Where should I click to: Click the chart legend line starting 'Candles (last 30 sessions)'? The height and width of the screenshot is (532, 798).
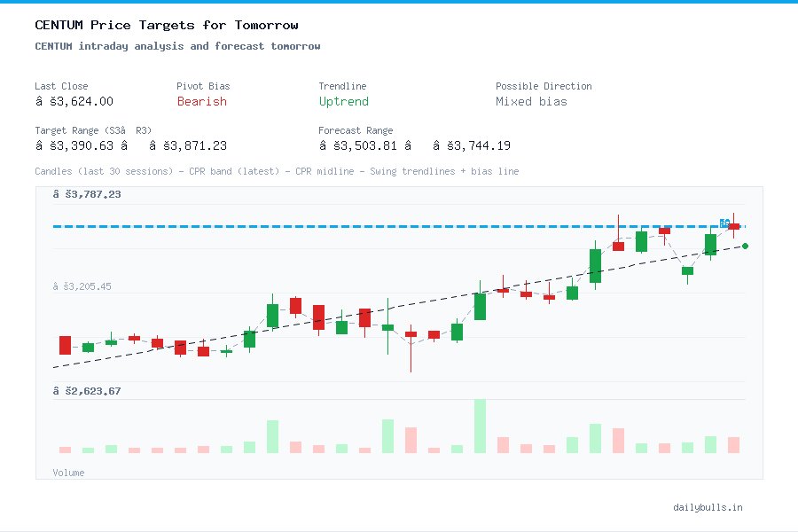(277, 171)
